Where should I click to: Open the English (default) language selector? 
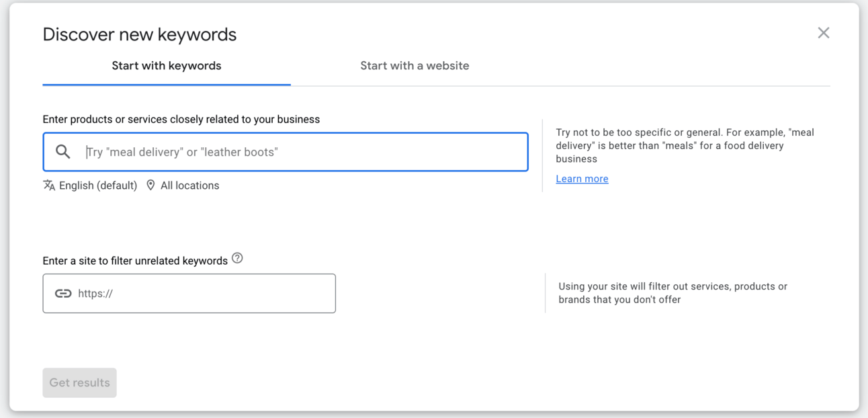(98, 185)
